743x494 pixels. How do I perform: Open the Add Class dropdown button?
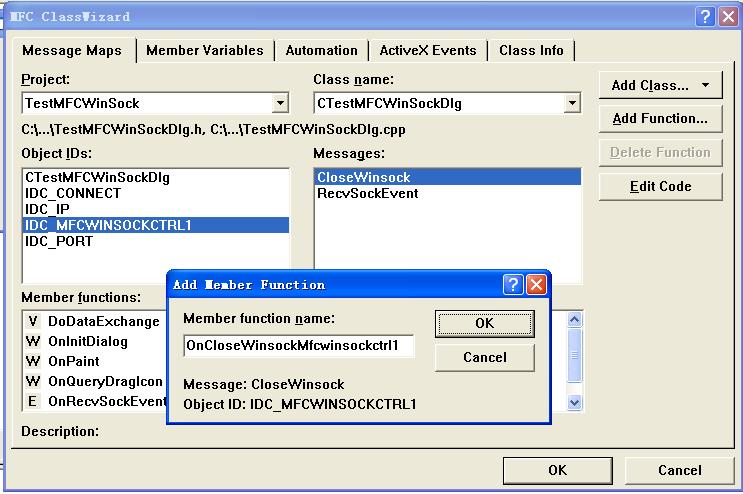coord(661,85)
